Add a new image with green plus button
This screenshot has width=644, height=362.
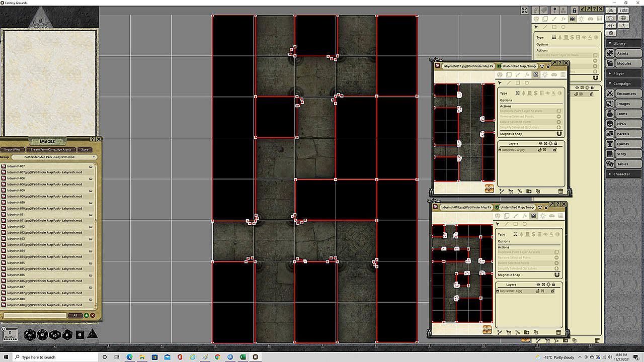87,315
